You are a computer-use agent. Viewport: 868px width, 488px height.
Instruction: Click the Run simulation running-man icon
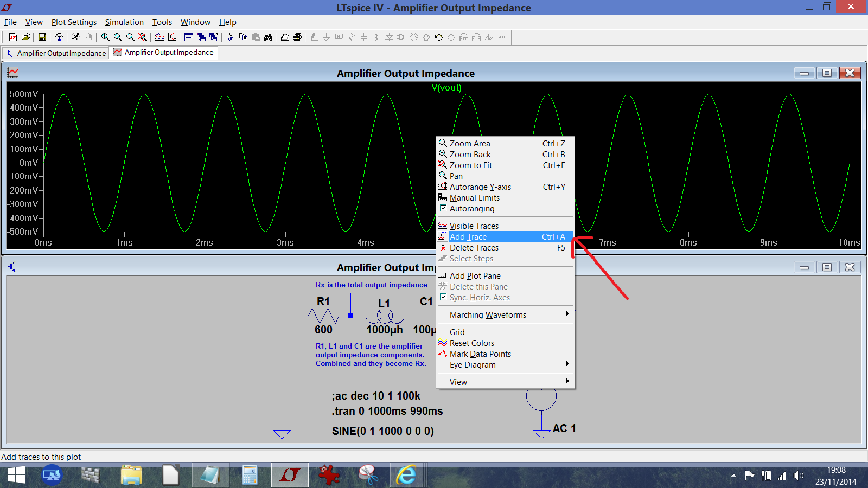(75, 37)
